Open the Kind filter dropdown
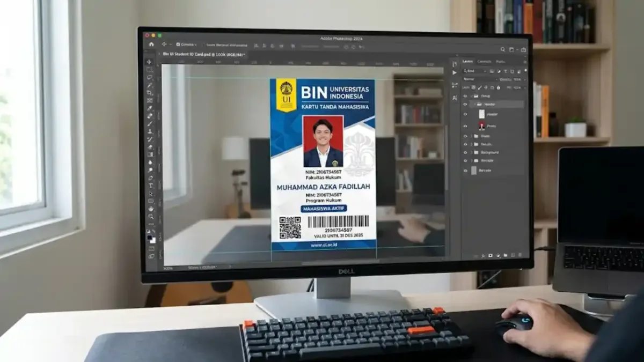 coord(475,71)
